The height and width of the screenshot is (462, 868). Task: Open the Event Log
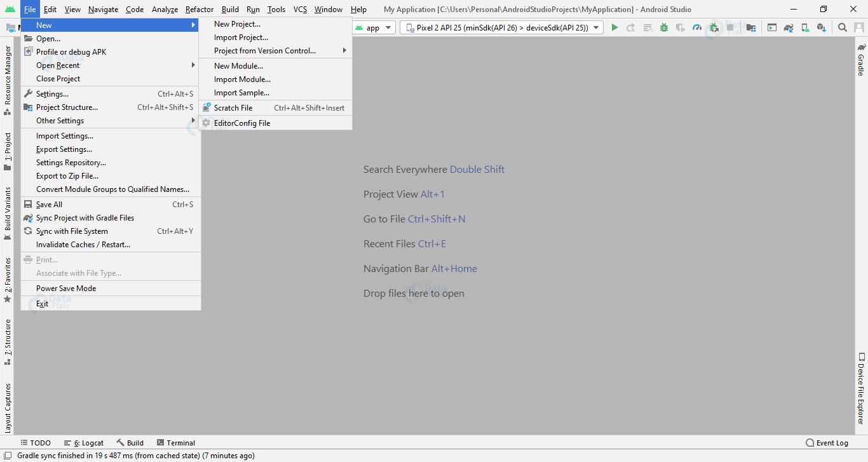(x=827, y=443)
